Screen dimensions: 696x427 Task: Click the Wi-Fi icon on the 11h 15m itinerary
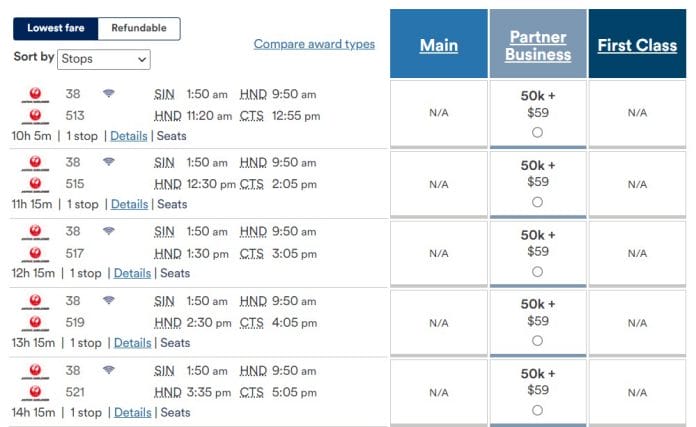(108, 162)
